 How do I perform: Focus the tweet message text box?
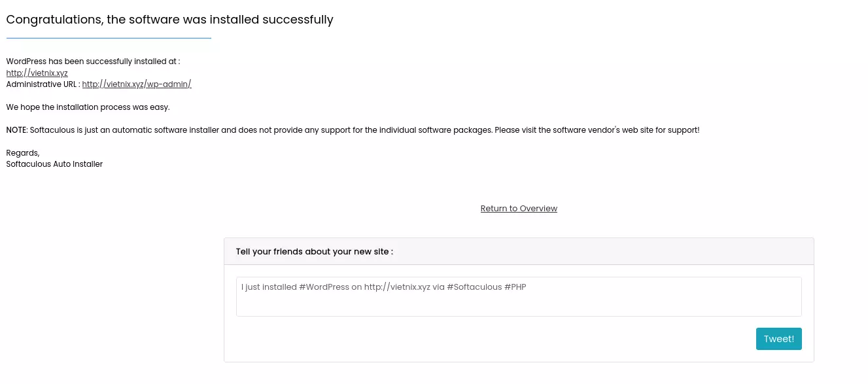pos(519,296)
